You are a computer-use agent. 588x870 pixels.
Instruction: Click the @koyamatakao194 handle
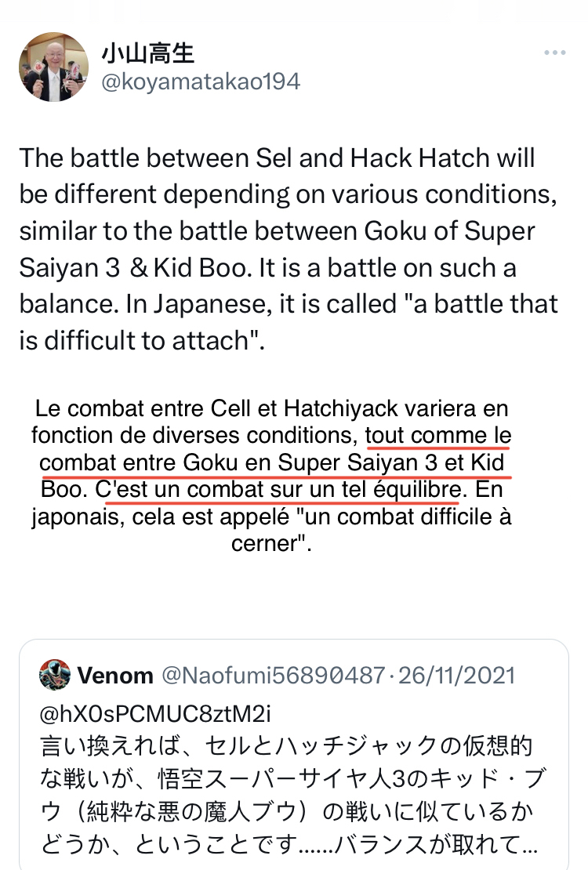point(200,82)
